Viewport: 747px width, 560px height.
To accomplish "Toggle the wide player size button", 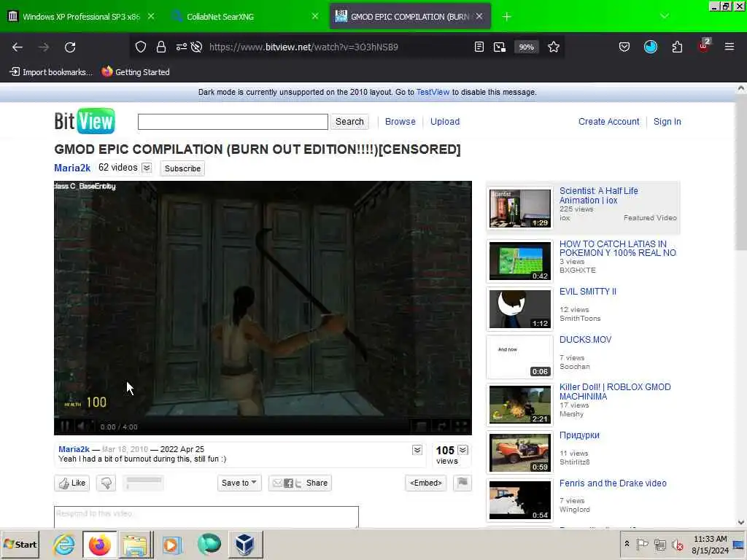I will pyautogui.click(x=421, y=426).
